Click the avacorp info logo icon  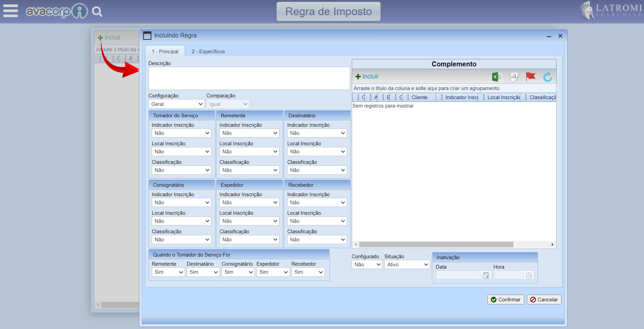[x=79, y=11]
